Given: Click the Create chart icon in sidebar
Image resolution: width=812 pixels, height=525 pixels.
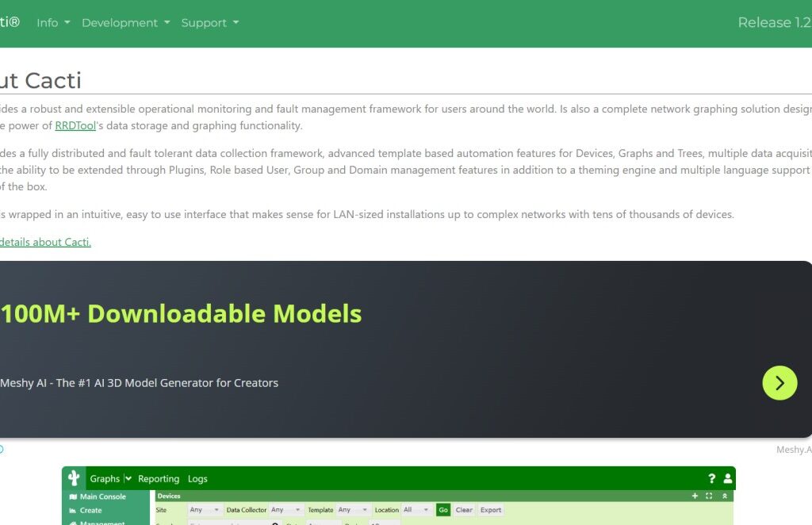Looking at the screenshot, I should pyautogui.click(x=73, y=511).
